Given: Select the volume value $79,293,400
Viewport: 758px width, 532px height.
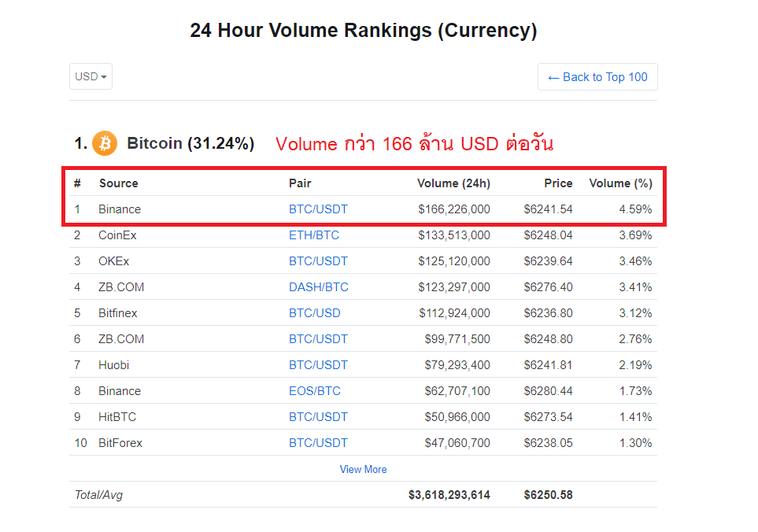Looking at the screenshot, I should point(457,365).
